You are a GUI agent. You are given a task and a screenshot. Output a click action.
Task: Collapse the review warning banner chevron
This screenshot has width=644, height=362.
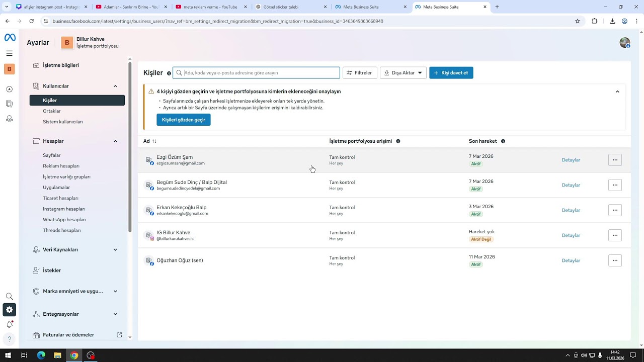point(617,92)
